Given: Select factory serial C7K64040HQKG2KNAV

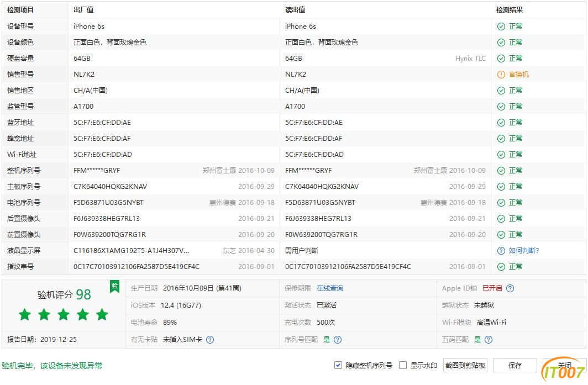Looking at the screenshot, I should [111, 187].
